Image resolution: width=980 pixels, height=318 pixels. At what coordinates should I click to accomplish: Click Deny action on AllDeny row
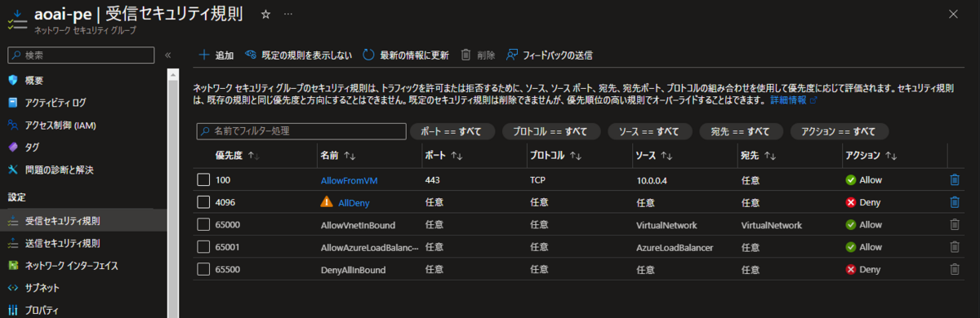(x=862, y=202)
